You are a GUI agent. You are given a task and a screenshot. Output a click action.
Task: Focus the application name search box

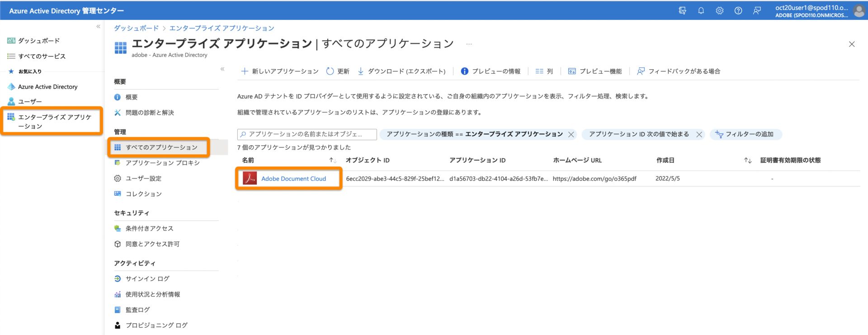click(x=307, y=134)
